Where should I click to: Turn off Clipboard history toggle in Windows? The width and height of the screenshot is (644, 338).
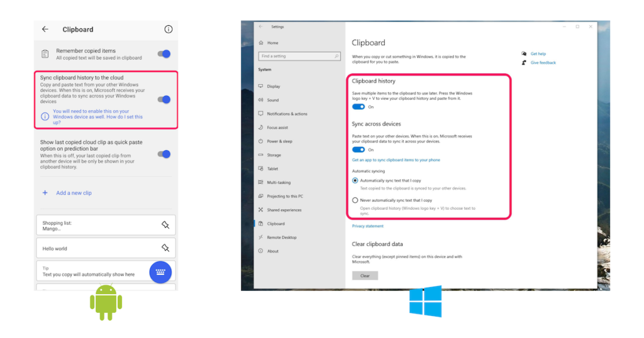tap(358, 107)
